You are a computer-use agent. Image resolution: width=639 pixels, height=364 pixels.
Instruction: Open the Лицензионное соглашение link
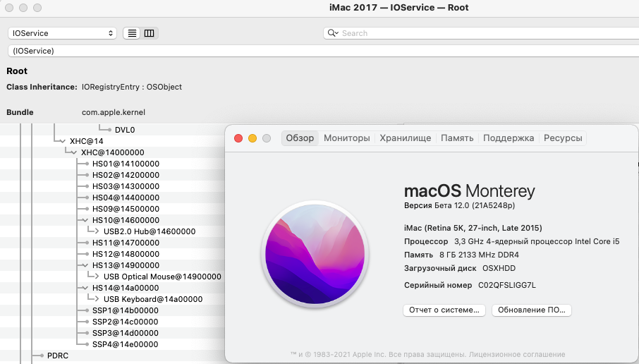tap(517, 355)
